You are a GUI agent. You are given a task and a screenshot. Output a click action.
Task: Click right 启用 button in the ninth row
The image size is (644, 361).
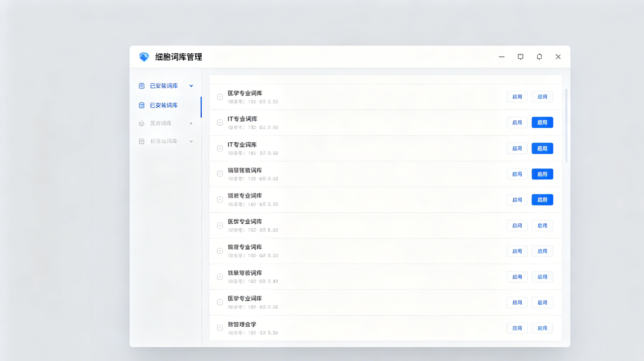[x=542, y=302]
